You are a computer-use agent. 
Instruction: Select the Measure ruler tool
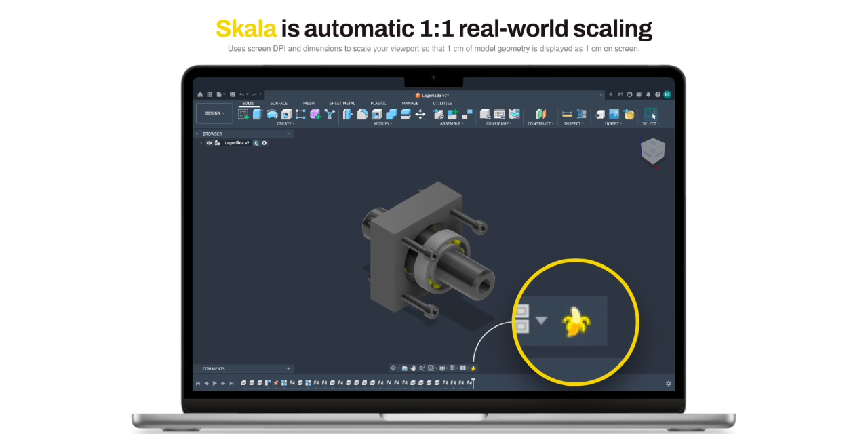(567, 114)
